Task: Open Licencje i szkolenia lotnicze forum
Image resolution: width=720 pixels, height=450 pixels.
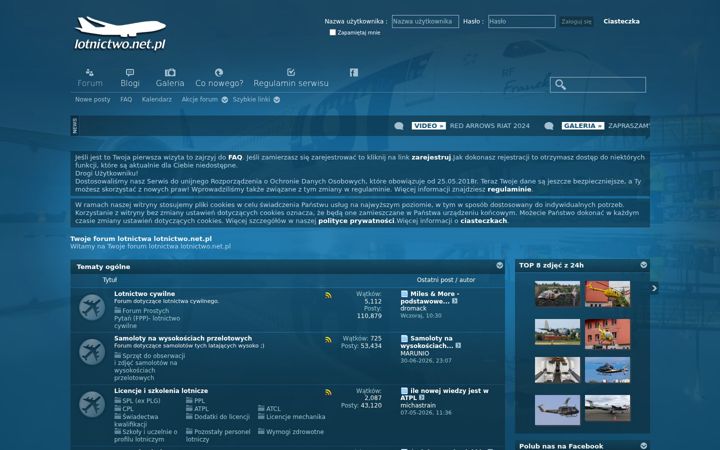Action: click(x=161, y=391)
